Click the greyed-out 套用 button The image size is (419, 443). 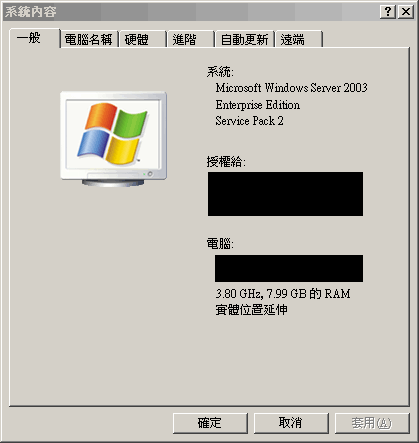(x=372, y=423)
